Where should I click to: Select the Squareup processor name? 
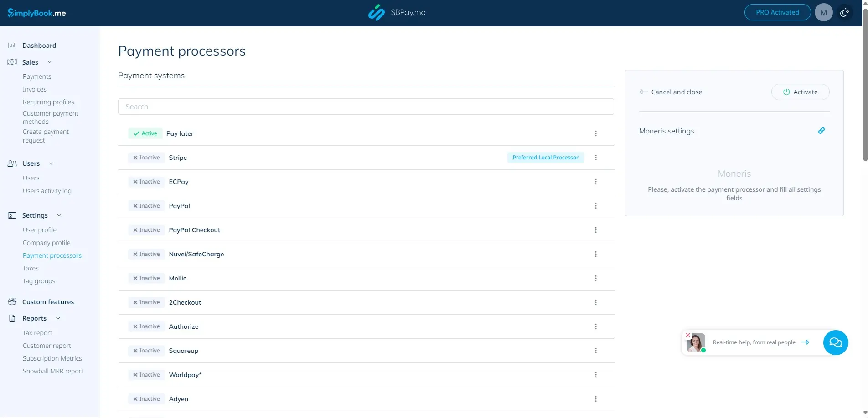183,351
